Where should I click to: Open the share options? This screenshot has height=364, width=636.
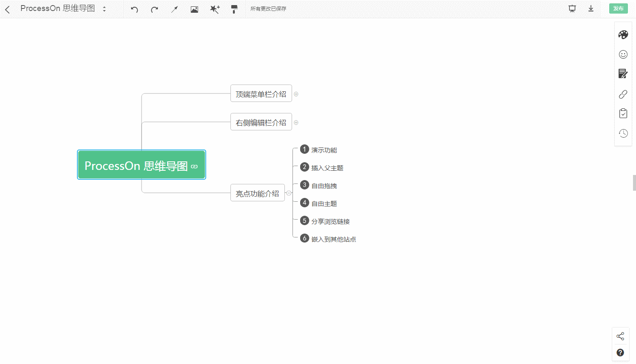[x=620, y=336]
